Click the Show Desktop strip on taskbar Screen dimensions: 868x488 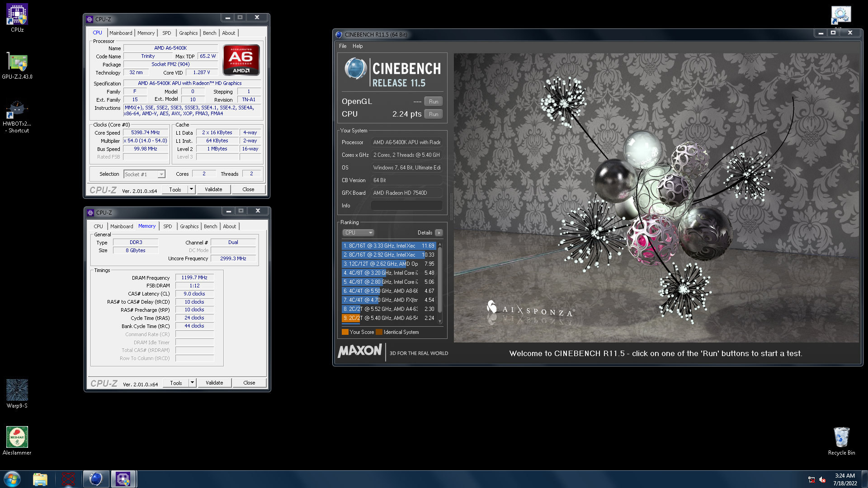point(865,479)
